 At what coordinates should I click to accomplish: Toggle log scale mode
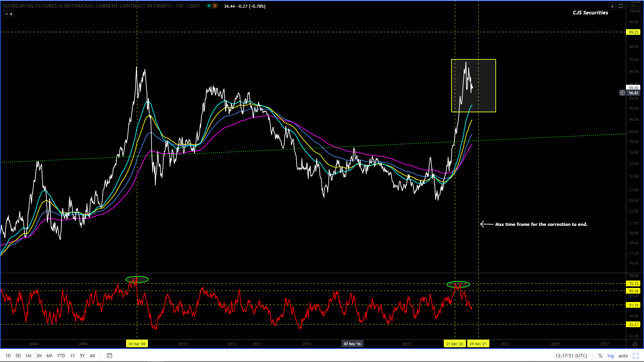[610, 356]
